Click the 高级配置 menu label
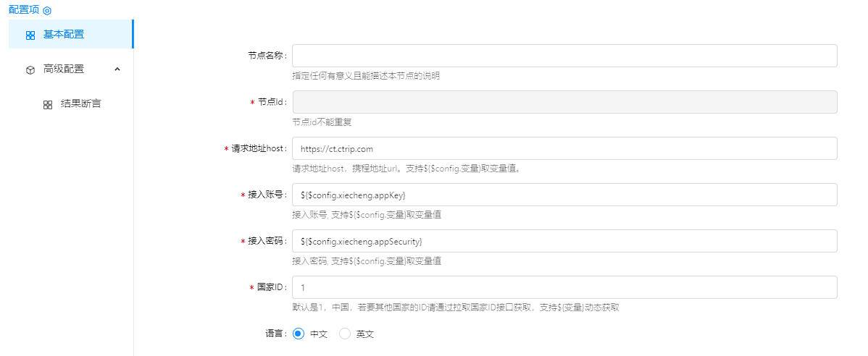 [x=64, y=69]
